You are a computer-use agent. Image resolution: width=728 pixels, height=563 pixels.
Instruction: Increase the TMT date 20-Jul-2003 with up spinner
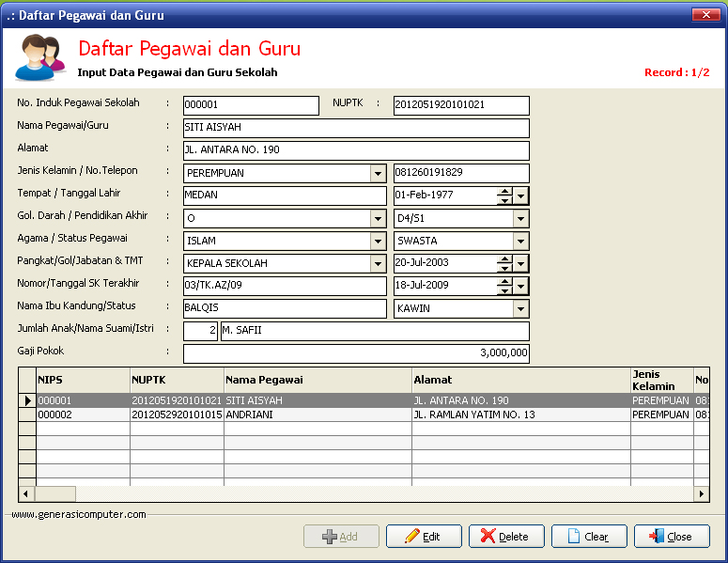(504, 259)
